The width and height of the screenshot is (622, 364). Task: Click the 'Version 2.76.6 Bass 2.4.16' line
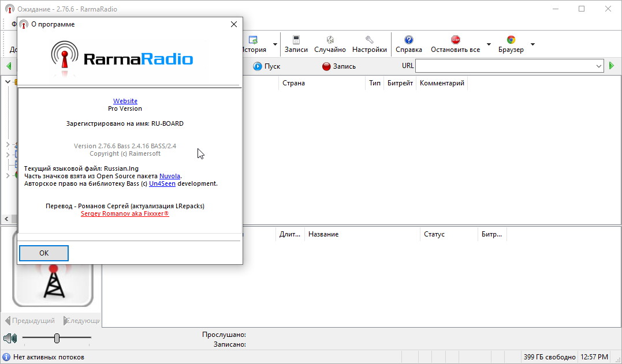click(125, 146)
